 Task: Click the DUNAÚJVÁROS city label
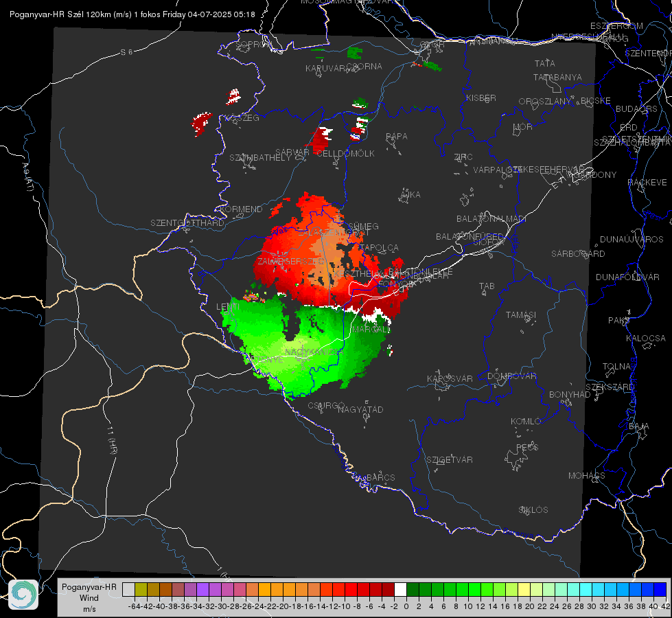tap(632, 240)
